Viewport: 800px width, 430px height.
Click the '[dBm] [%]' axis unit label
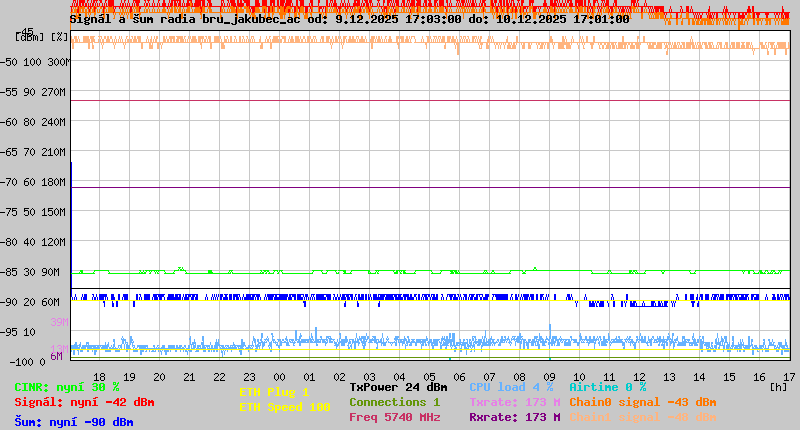pos(42,37)
